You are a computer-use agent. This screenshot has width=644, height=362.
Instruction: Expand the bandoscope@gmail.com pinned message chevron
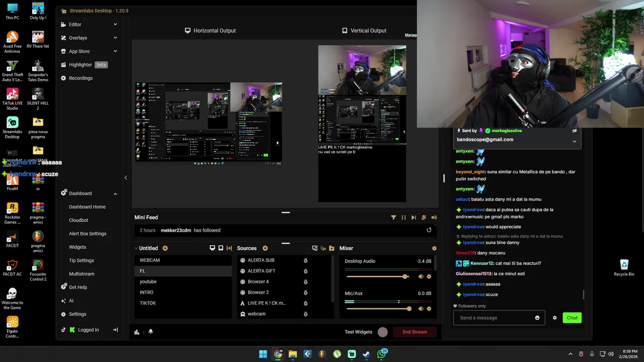[x=575, y=141]
